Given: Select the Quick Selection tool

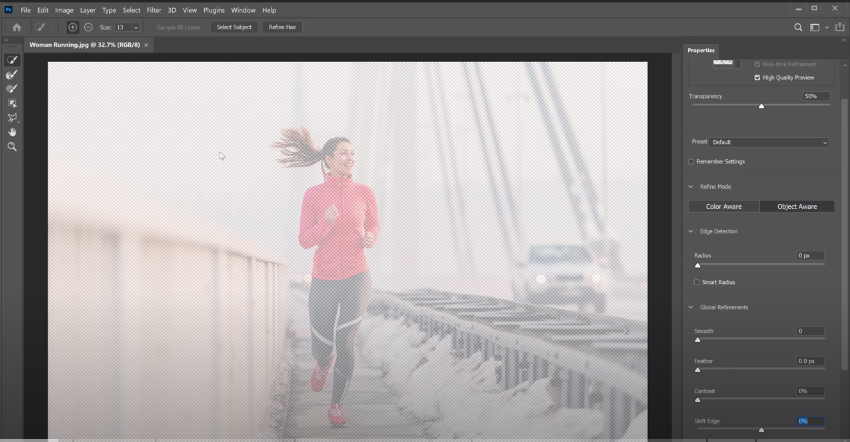Looking at the screenshot, I should 12,60.
